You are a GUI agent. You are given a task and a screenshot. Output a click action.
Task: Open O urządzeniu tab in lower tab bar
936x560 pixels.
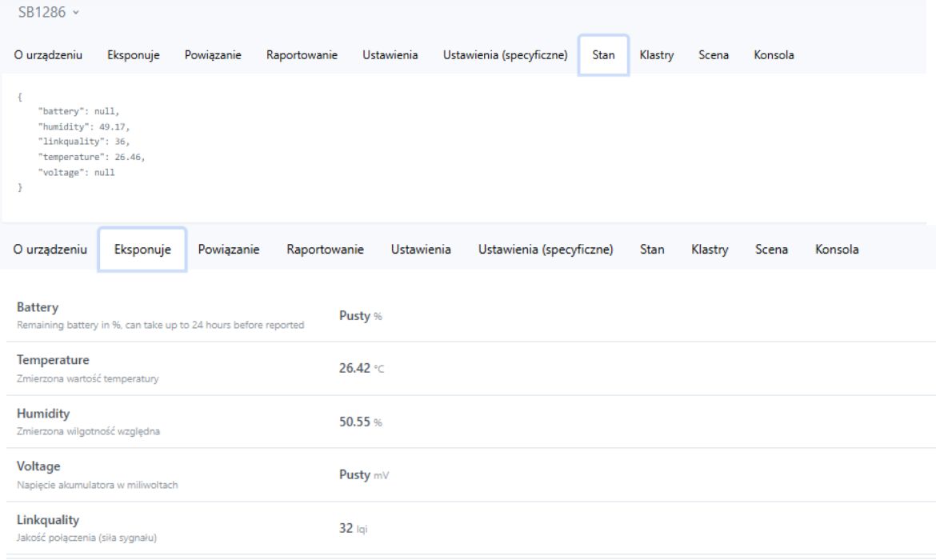click(x=51, y=250)
